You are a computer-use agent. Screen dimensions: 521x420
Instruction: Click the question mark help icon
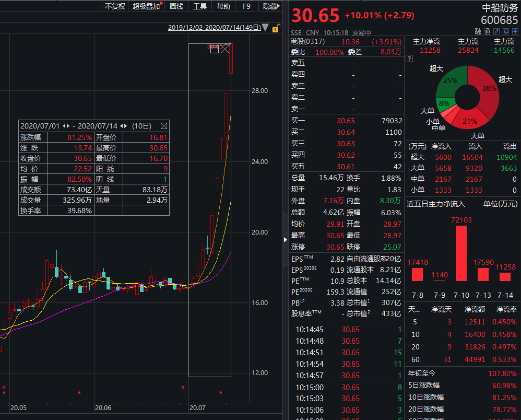409,59
